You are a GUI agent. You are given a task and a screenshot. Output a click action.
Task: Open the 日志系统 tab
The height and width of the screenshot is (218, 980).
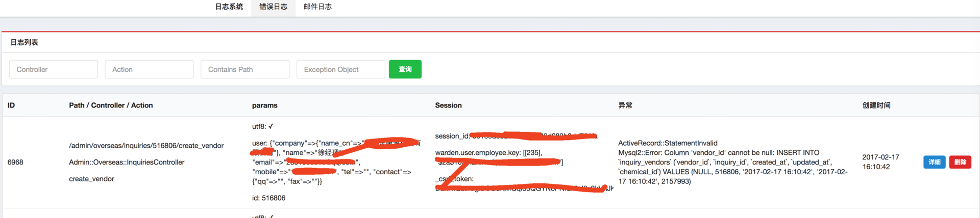click(229, 7)
